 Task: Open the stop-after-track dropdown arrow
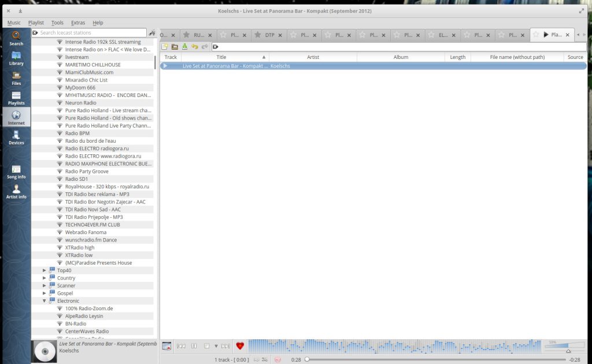point(216,346)
